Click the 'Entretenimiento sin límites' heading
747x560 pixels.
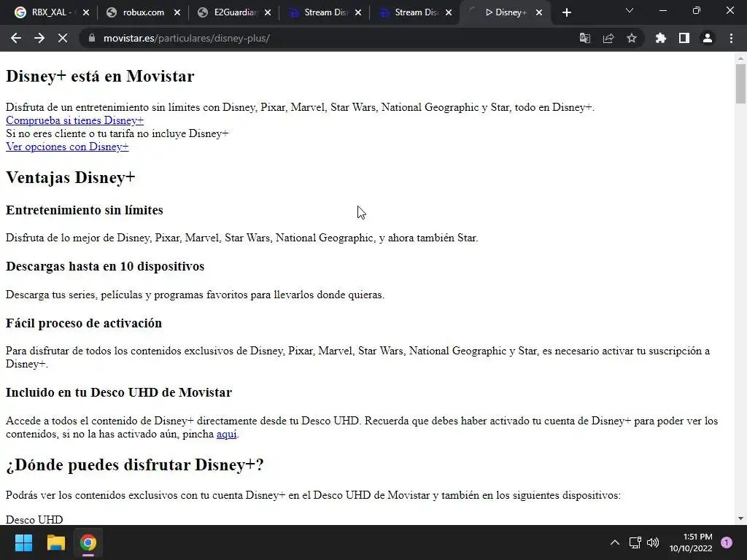pos(85,210)
